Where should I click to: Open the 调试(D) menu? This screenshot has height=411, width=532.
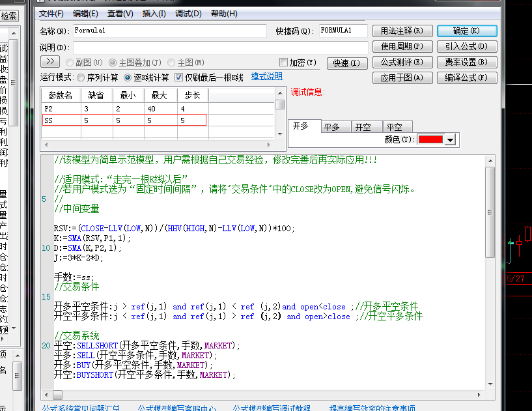(188, 14)
